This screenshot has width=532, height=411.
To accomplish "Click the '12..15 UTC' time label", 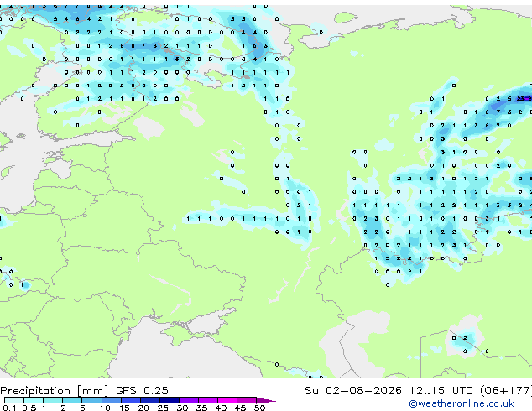I will [441, 391].
